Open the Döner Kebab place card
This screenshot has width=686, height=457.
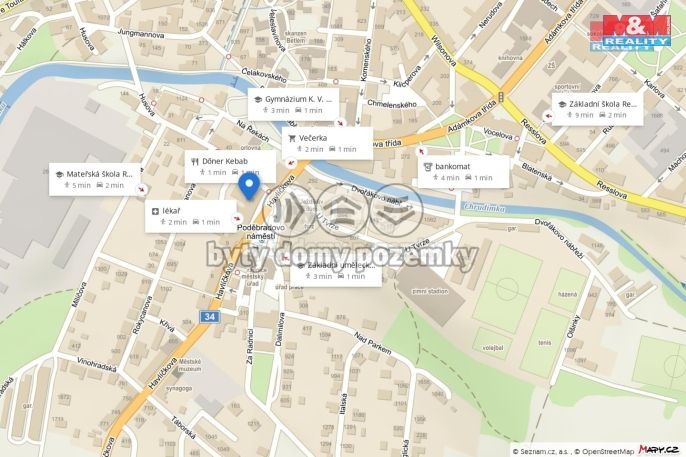[x=230, y=167]
